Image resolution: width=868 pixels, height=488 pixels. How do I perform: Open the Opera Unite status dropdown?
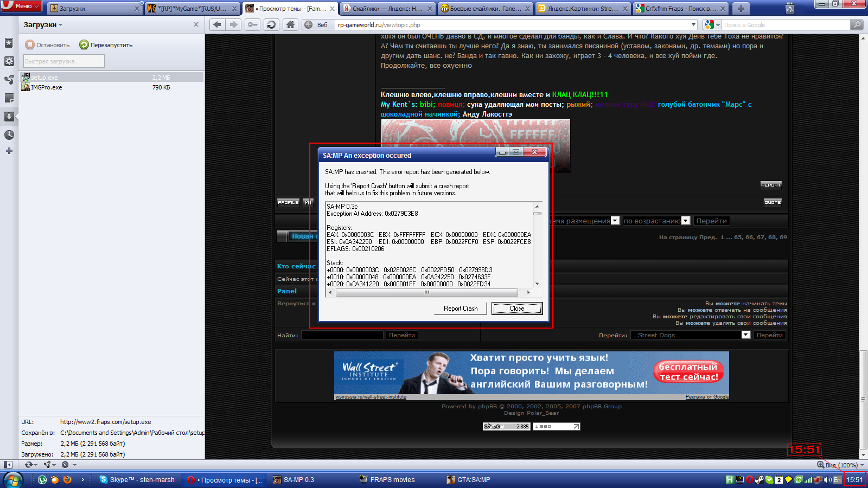point(50,465)
